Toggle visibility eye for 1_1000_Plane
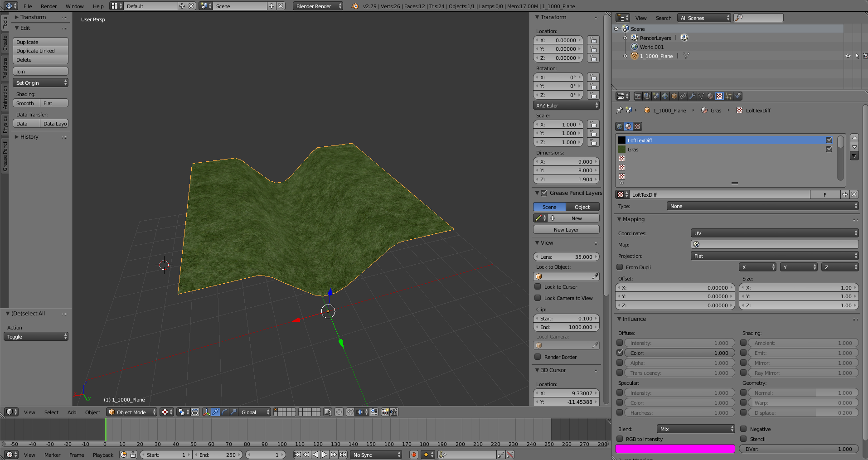Screen dimensions: 868x460 point(848,56)
